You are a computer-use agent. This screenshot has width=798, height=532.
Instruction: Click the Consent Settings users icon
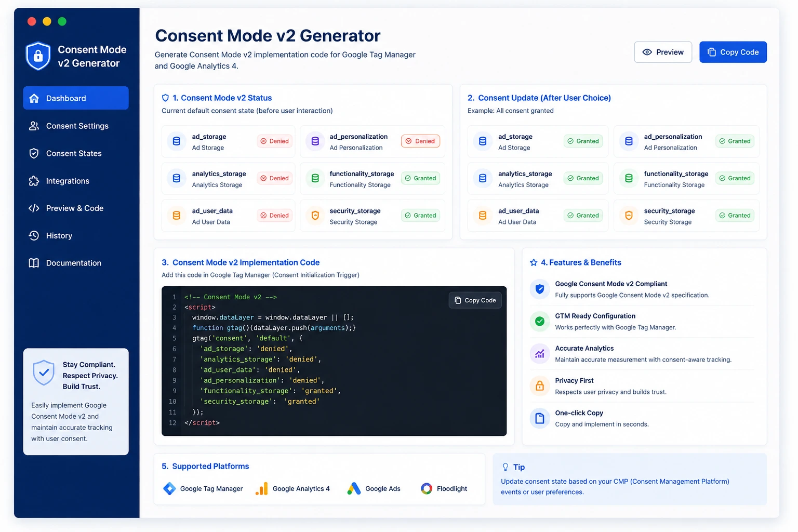click(x=34, y=126)
